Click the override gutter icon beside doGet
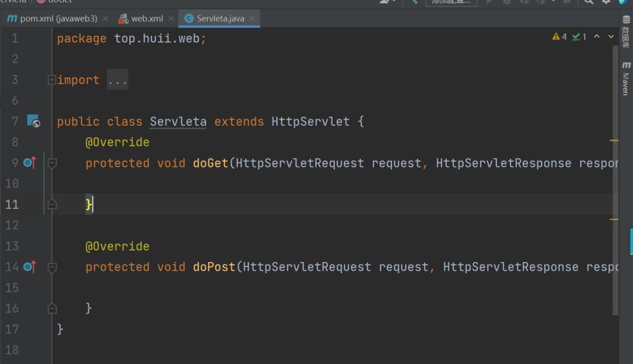Viewport: 633px width, 364px height. 29,163
